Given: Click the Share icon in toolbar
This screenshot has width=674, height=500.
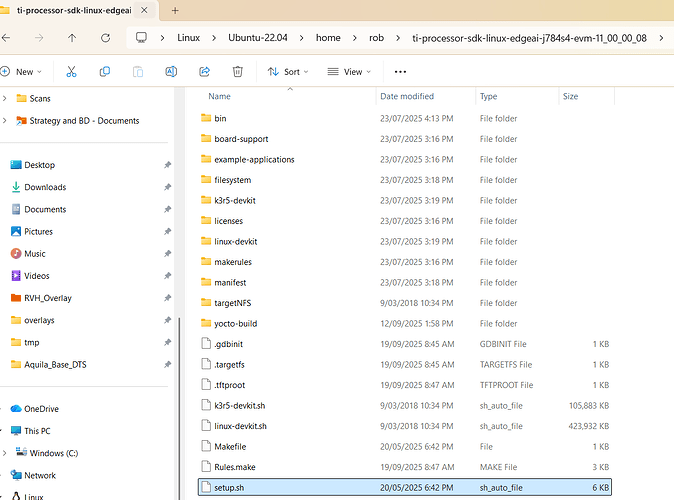Looking at the screenshot, I should (x=205, y=72).
